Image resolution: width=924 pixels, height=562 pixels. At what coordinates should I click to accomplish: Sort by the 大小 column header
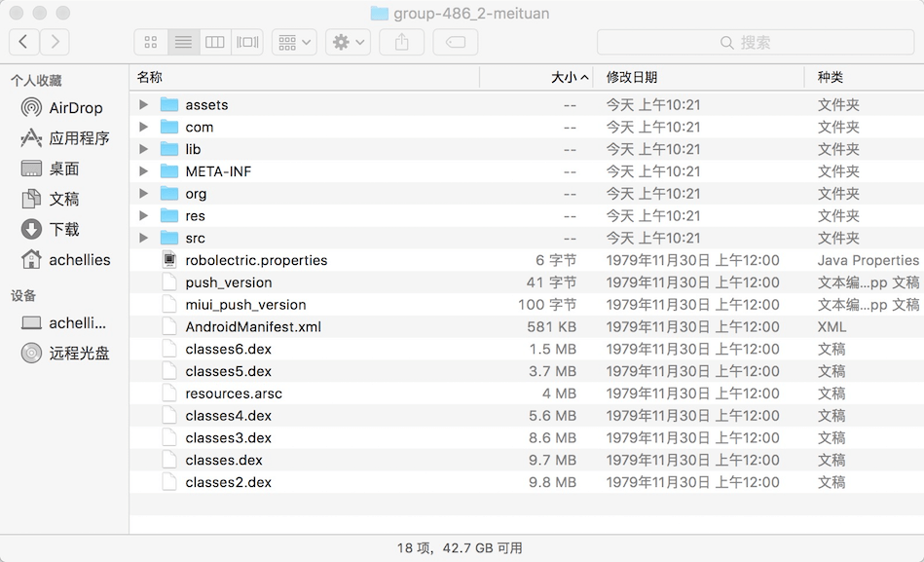(x=536, y=77)
